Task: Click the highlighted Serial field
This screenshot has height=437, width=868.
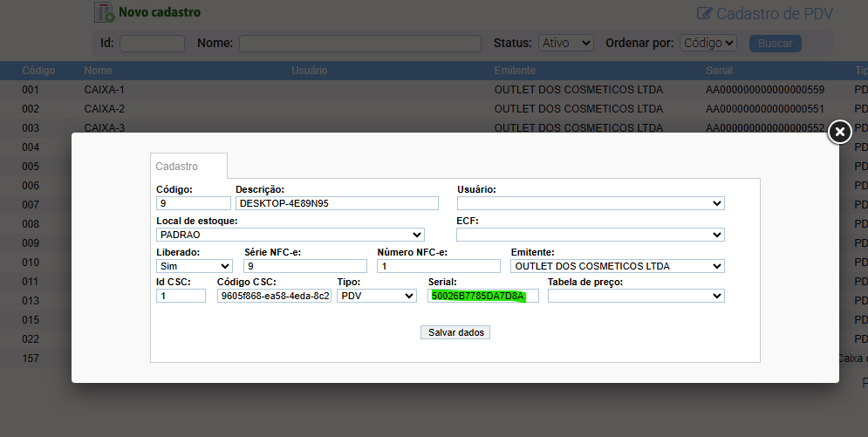Action: click(483, 296)
